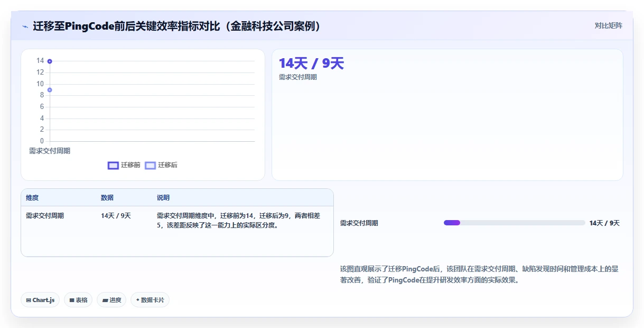
Task: Click the explanation text in the table's 说明 column
Action: (239, 221)
